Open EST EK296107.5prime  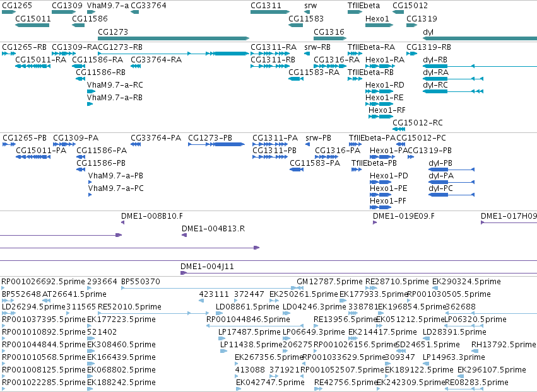coord(492,369)
